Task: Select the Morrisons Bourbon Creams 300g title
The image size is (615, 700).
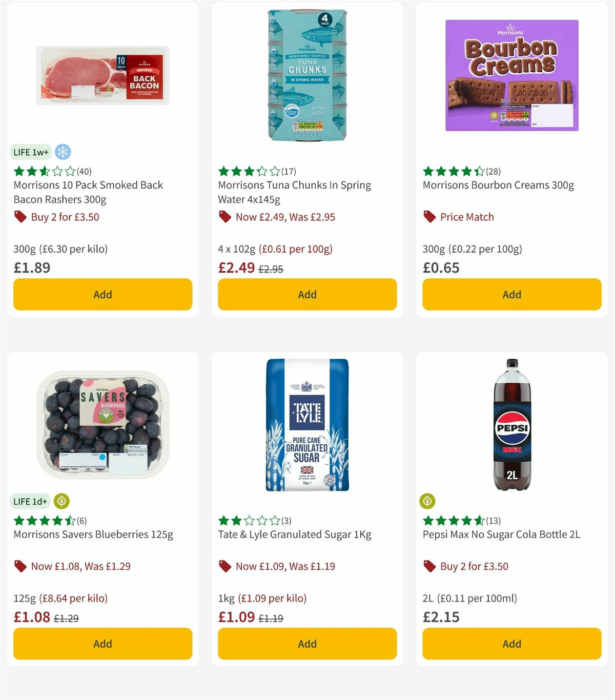Action: tap(498, 185)
